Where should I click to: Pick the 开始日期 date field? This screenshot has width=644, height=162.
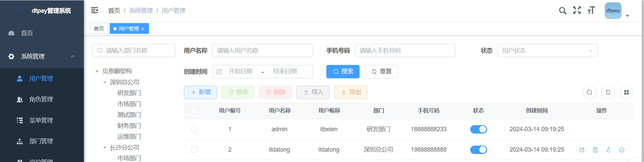(240, 71)
